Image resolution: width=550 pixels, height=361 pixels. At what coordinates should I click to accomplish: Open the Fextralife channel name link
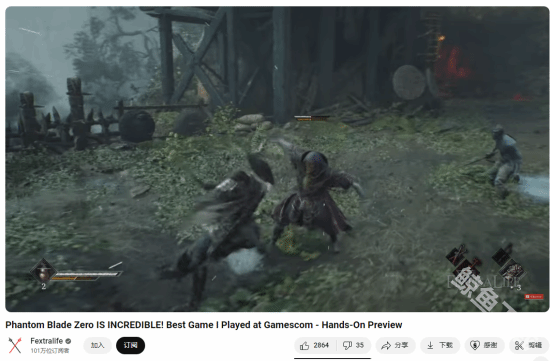click(x=47, y=341)
